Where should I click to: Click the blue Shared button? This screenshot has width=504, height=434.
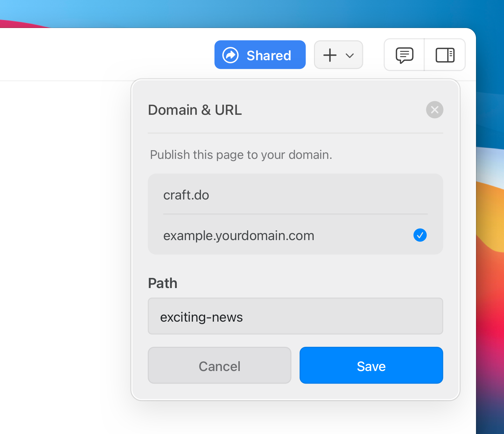pos(260,55)
